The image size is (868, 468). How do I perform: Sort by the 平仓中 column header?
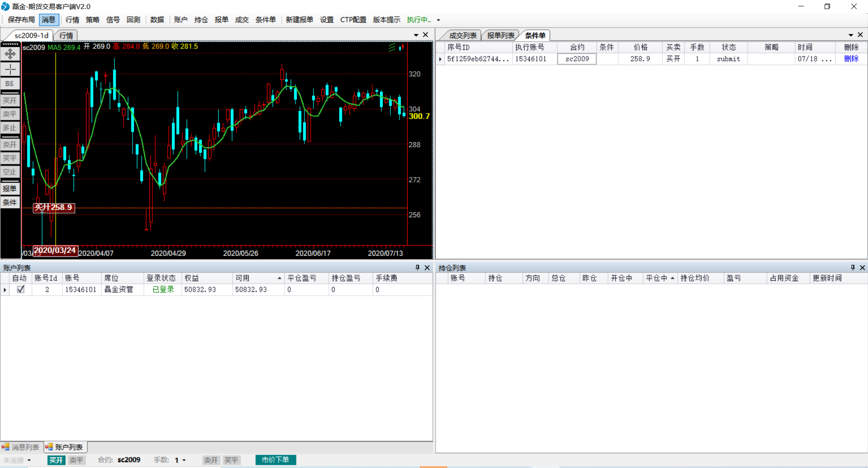click(660, 278)
